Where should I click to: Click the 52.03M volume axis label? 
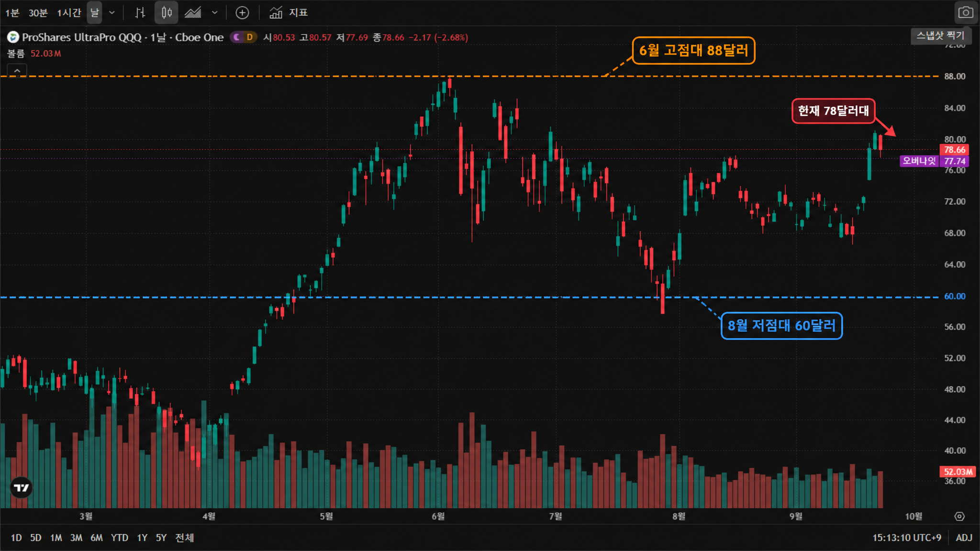(x=958, y=472)
